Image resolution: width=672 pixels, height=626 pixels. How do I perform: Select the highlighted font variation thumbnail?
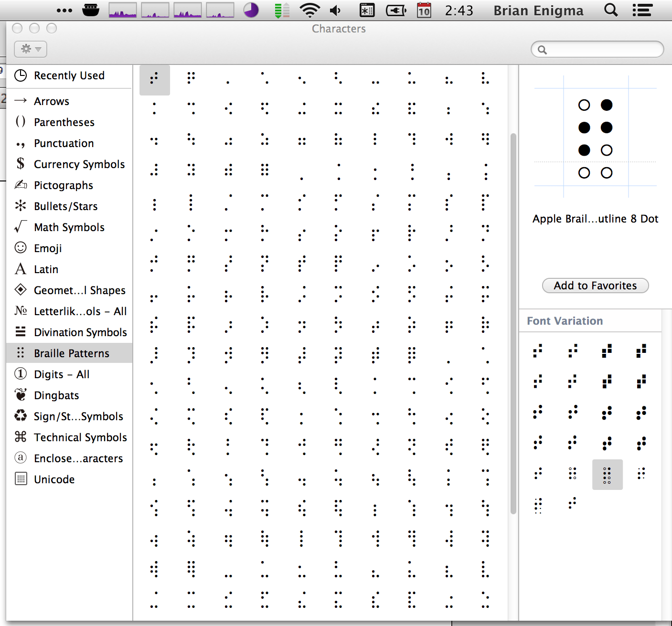(x=607, y=475)
